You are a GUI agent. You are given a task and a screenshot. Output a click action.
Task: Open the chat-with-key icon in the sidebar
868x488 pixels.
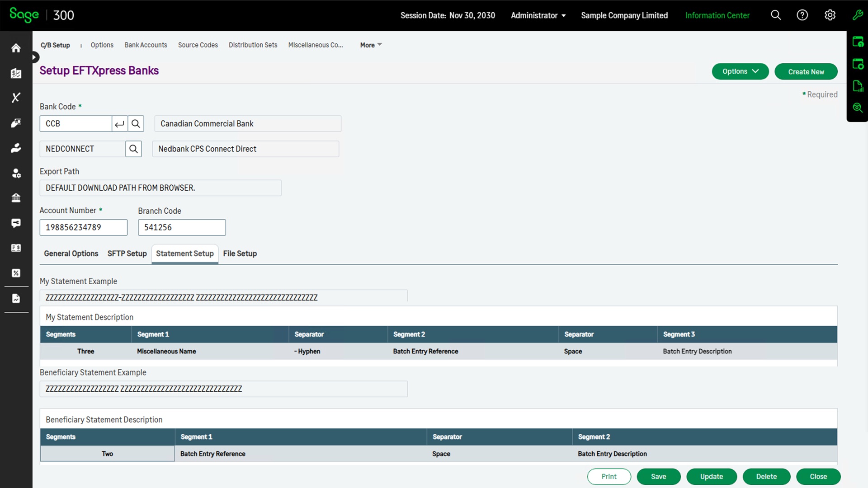tap(16, 223)
